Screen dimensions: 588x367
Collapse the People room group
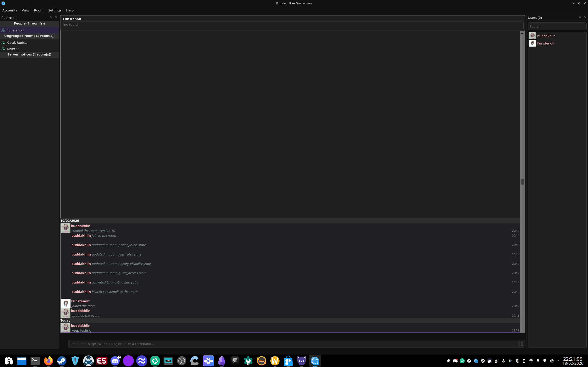click(x=29, y=23)
